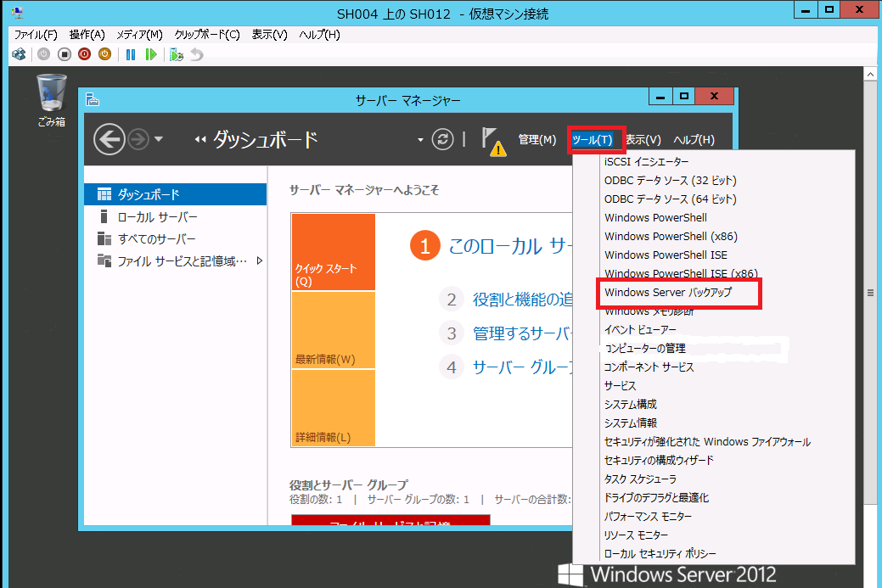Open navigation history dropdown arrow

(x=159, y=139)
